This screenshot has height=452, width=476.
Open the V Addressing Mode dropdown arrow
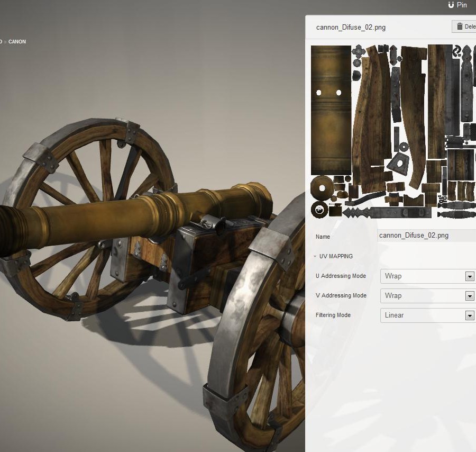469,296
